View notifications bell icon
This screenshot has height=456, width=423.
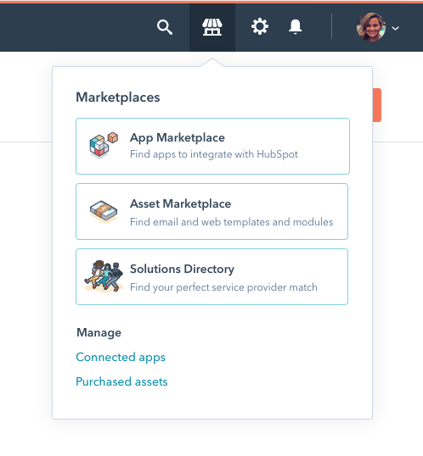point(295,27)
